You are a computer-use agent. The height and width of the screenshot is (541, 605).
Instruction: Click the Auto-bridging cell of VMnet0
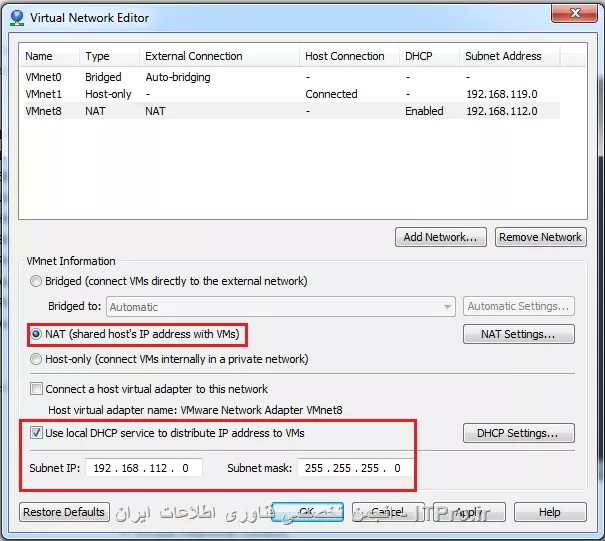(x=178, y=77)
